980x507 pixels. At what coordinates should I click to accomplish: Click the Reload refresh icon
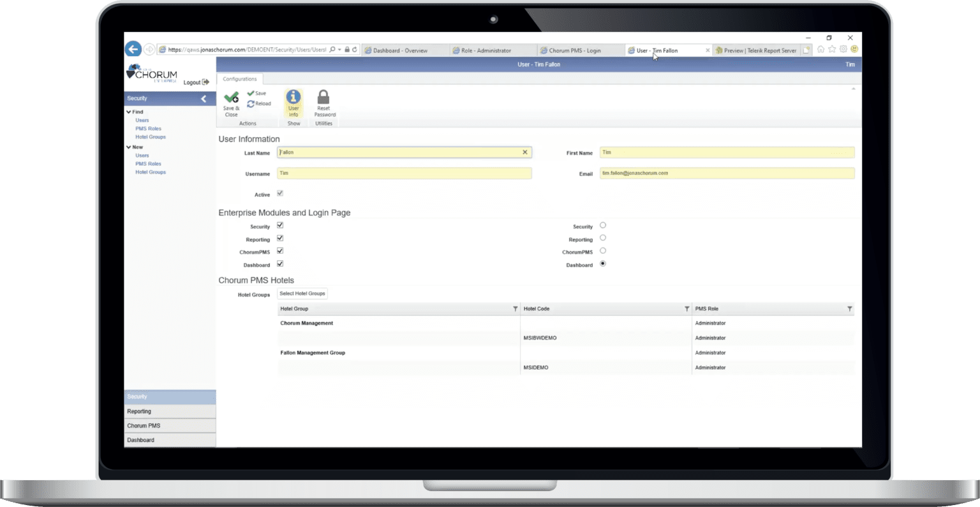click(250, 103)
